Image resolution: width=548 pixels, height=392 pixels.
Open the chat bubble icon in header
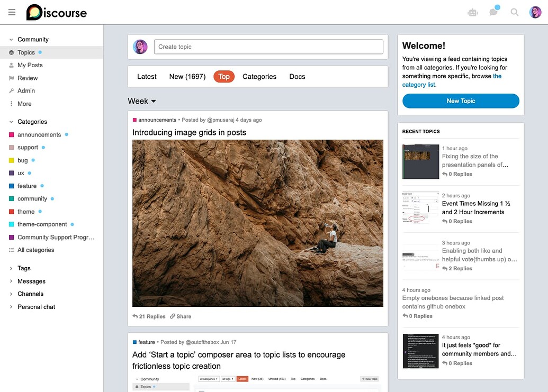coord(493,12)
